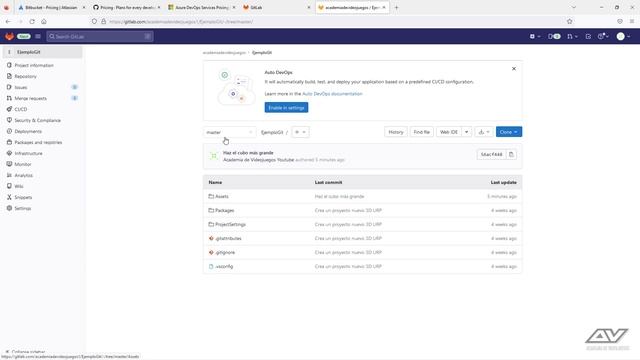The image size is (640, 360).
Task: Open the Assets folder
Action: tap(222, 196)
